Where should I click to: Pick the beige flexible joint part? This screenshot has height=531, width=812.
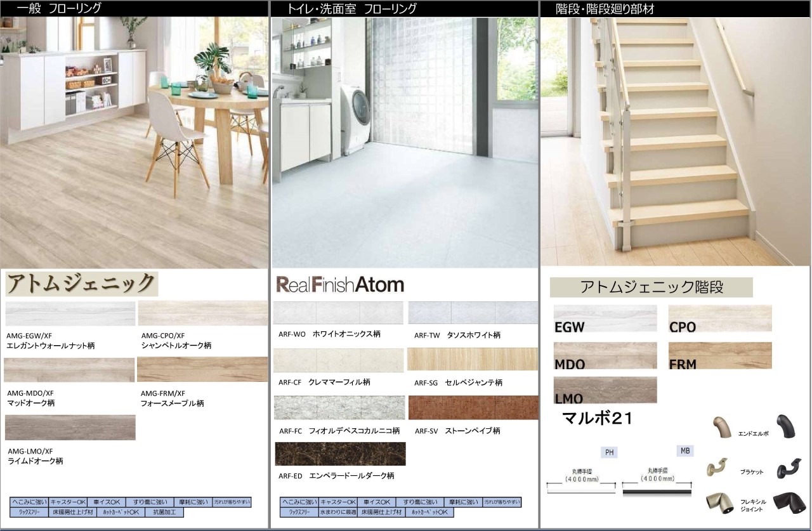(x=720, y=504)
